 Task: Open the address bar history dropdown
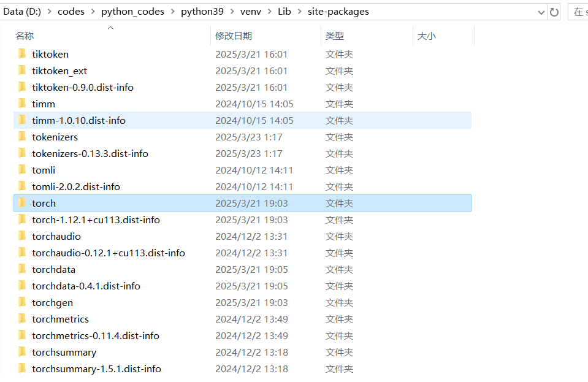coord(541,12)
